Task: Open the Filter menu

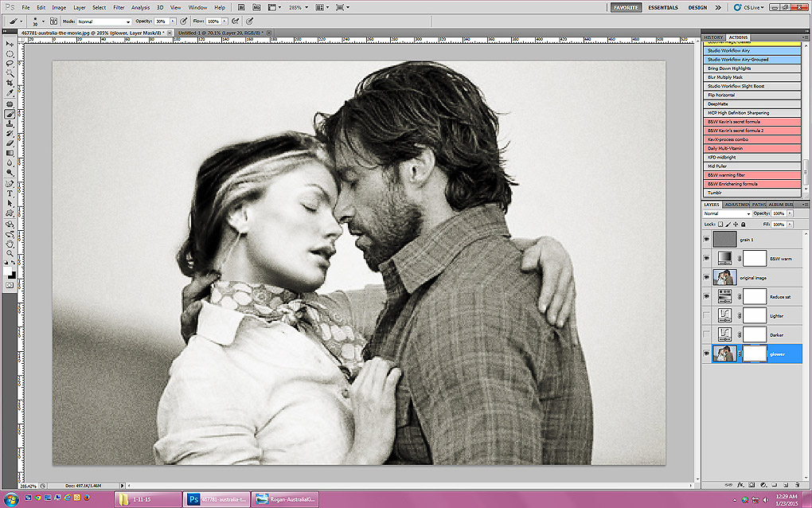Action: click(x=118, y=7)
